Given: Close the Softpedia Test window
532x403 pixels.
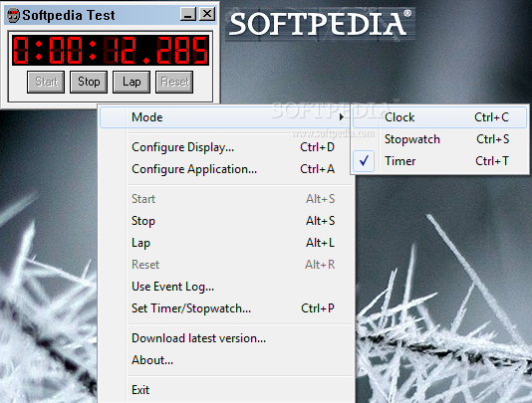Looking at the screenshot, I should coord(206,14).
